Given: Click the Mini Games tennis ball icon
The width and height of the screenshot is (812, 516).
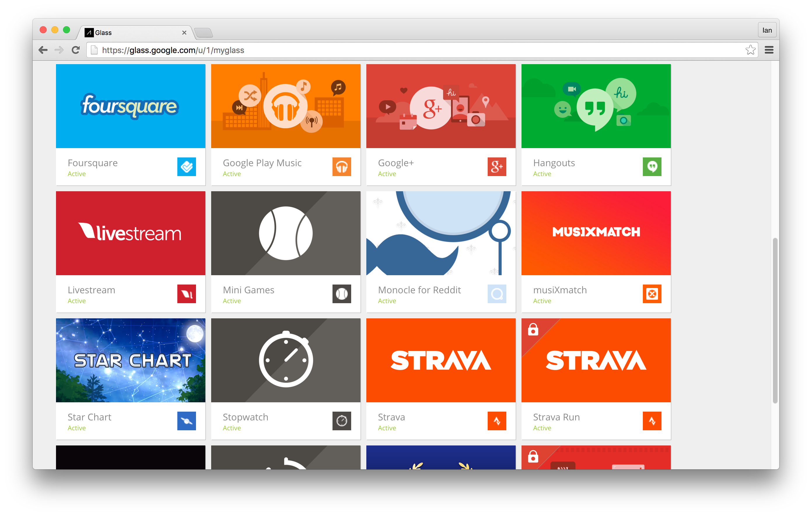Looking at the screenshot, I should (342, 294).
